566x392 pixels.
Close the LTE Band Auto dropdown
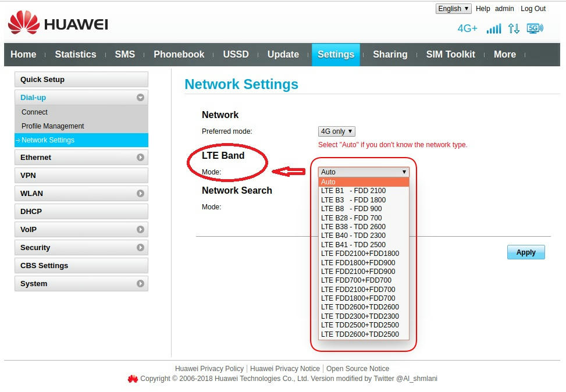tap(364, 172)
